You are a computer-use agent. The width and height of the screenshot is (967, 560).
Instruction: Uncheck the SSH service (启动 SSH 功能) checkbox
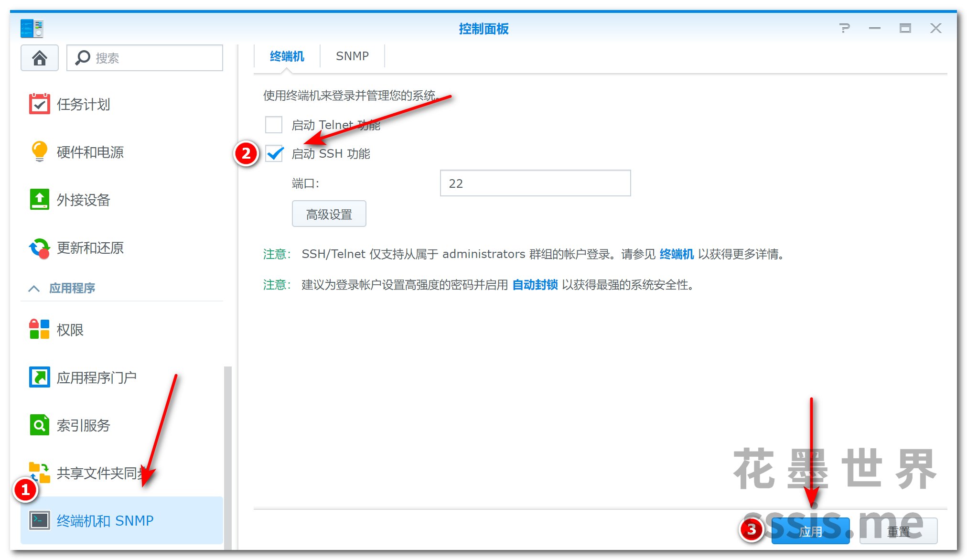274,153
